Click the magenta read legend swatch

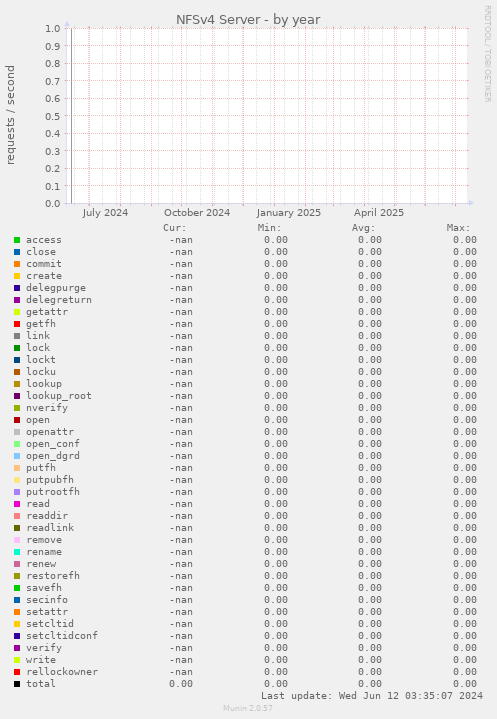tap(17, 504)
